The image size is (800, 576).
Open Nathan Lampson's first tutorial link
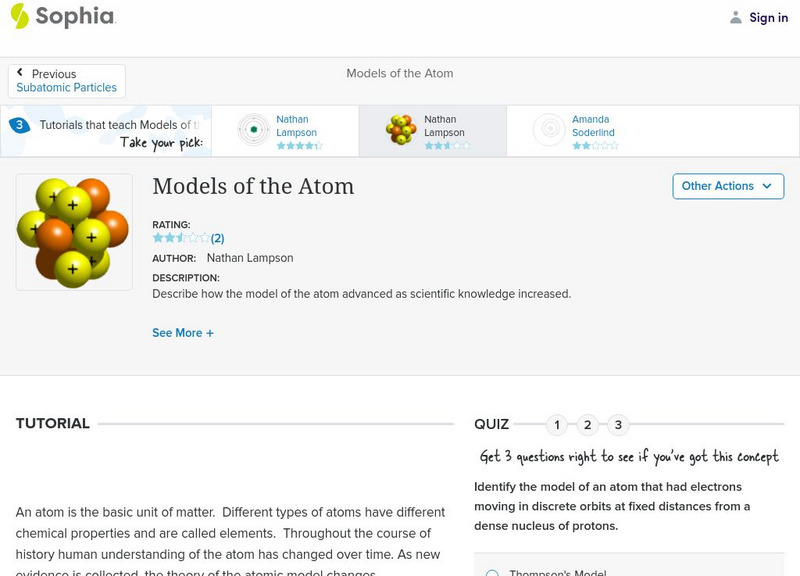(297, 126)
